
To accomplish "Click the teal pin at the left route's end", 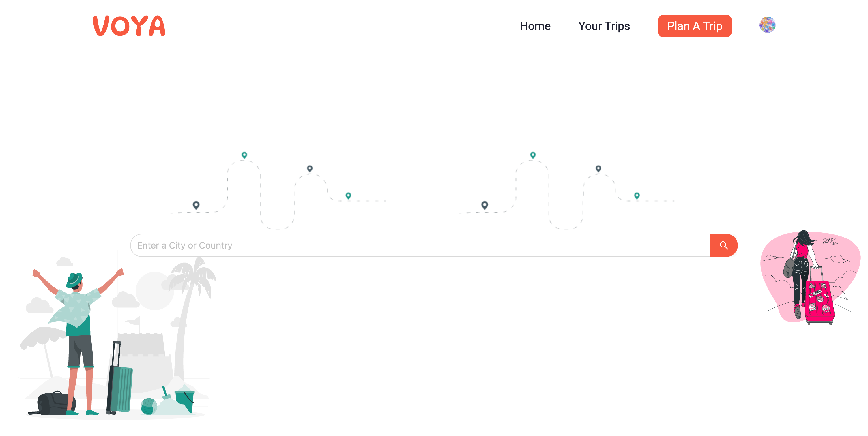I will [x=348, y=196].
